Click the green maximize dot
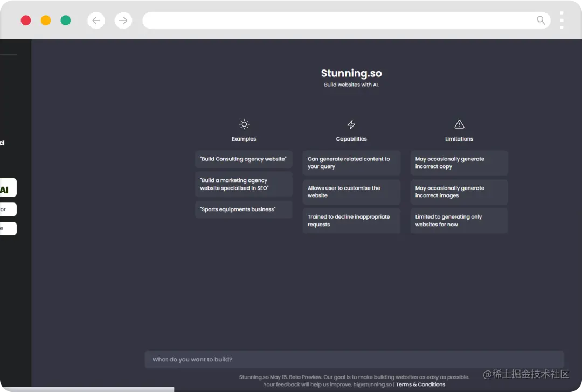The height and width of the screenshot is (392, 582). pos(66,20)
